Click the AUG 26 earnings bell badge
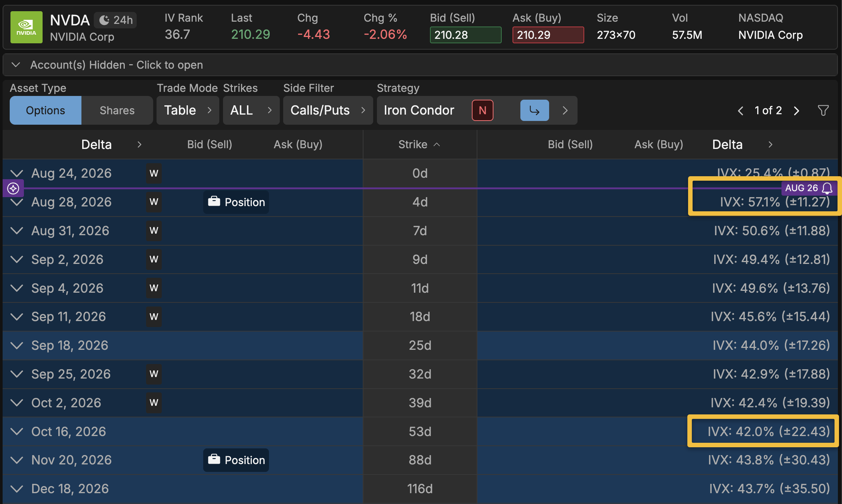Image resolution: width=842 pixels, height=504 pixels. (x=809, y=188)
